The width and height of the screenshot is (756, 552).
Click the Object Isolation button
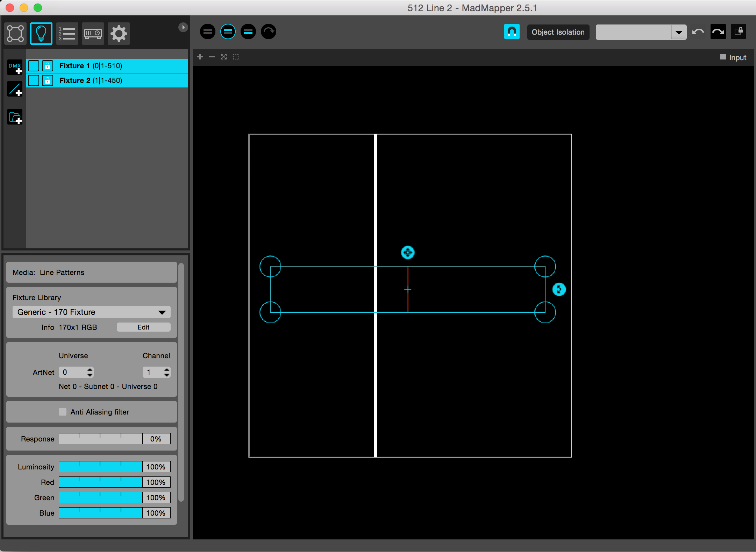click(x=558, y=32)
